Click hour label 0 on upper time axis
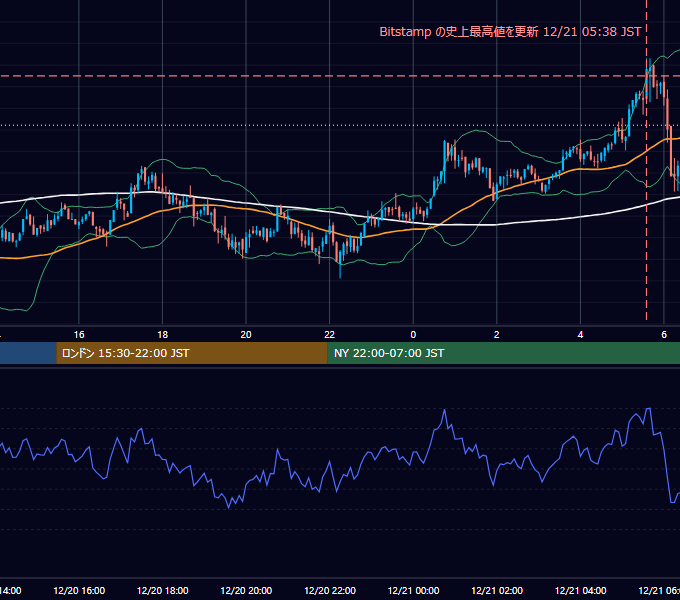The image size is (680, 600). (x=413, y=335)
